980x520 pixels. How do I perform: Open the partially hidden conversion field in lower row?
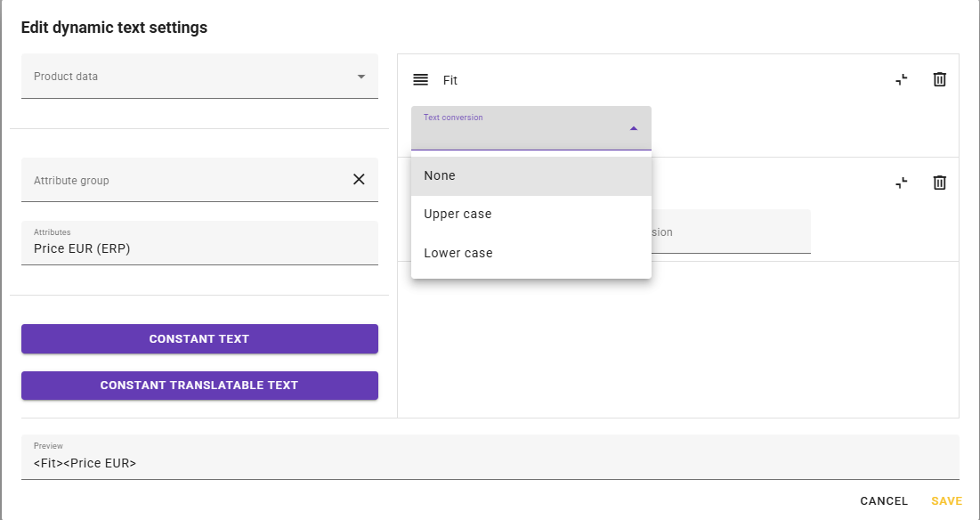(x=730, y=232)
